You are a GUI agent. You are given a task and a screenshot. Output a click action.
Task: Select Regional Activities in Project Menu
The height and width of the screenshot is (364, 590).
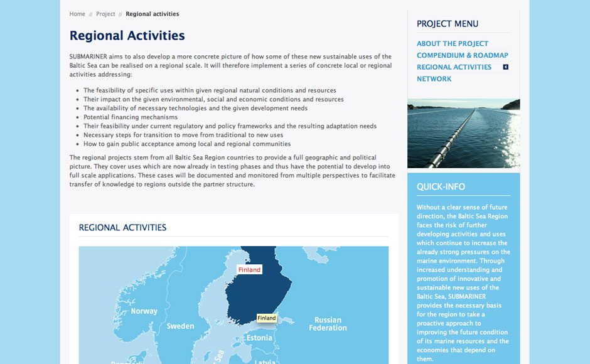454,67
